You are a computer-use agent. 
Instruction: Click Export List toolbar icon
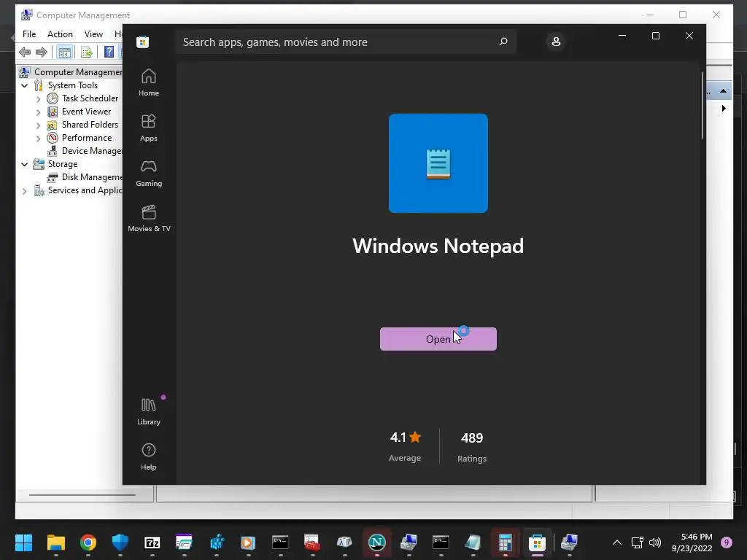tap(86, 52)
